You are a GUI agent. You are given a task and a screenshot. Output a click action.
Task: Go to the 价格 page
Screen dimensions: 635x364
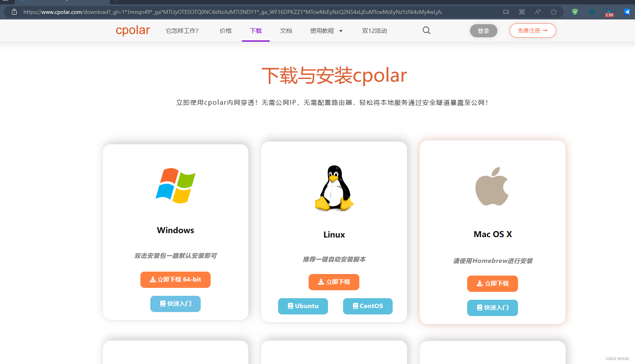pos(226,31)
